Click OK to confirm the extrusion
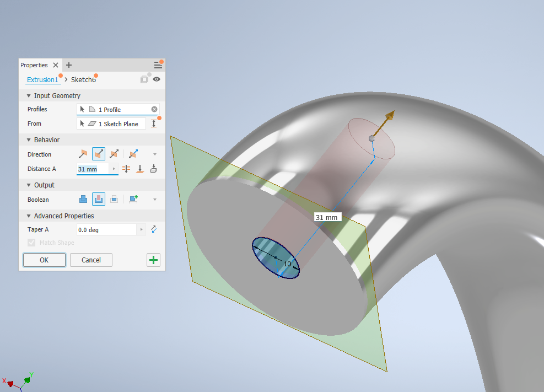Image resolution: width=544 pixels, height=392 pixels. coord(44,260)
